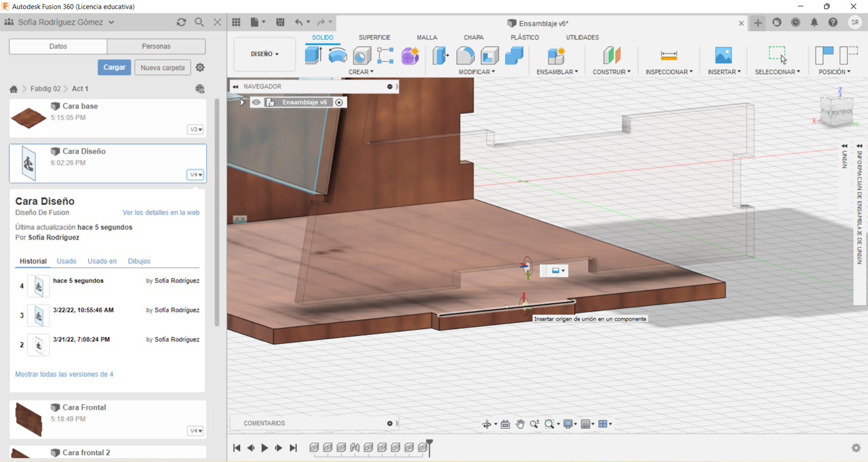Click the Orbit tool in navigation bar
Screen dimensions: 868x462
[x=486, y=424]
